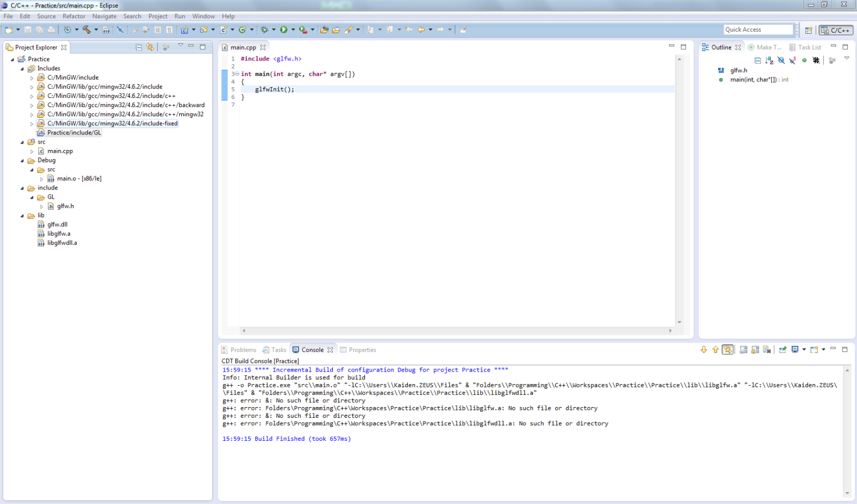Open the Open Console dropdown arrow
Screen dimensions: 857x504
823,350
